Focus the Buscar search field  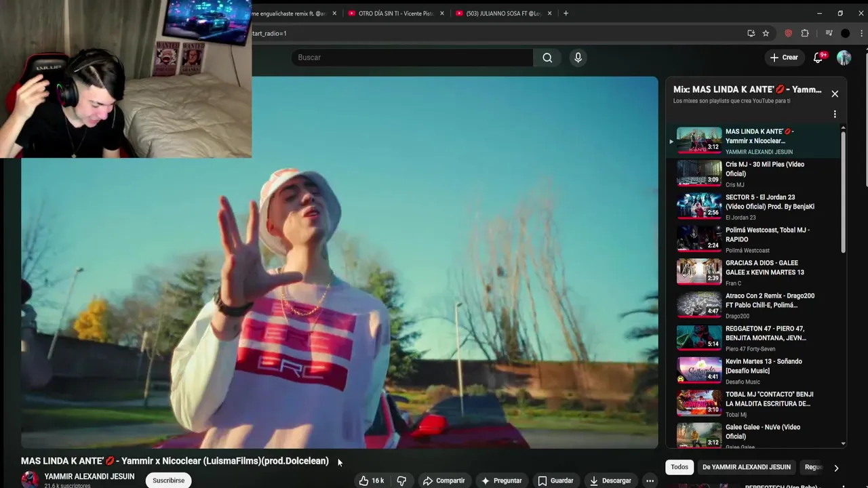pos(412,58)
